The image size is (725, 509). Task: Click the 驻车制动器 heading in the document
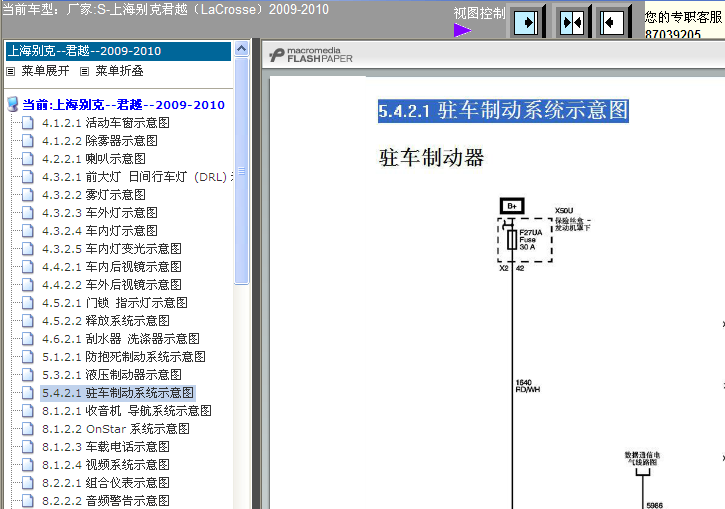[431, 158]
